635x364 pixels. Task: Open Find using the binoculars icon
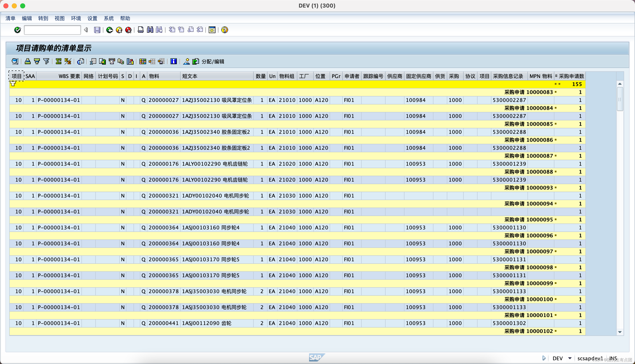pyautogui.click(x=150, y=30)
